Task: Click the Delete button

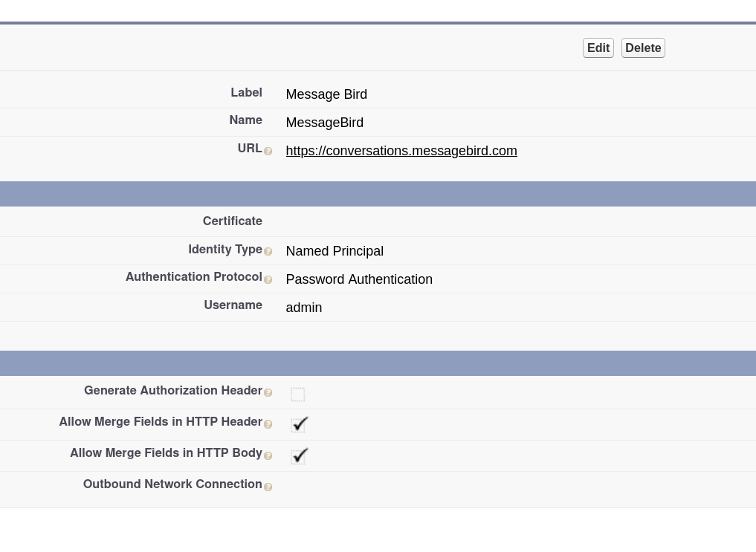Action: coord(643,48)
